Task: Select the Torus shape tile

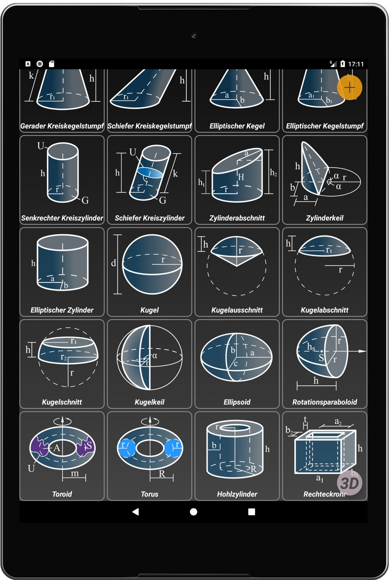Action: (x=150, y=456)
